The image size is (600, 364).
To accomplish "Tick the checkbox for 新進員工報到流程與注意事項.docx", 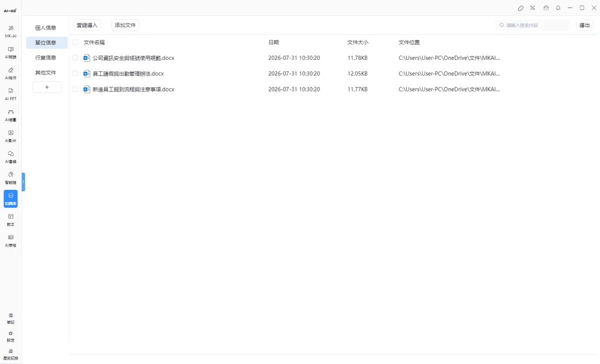I will [75, 89].
